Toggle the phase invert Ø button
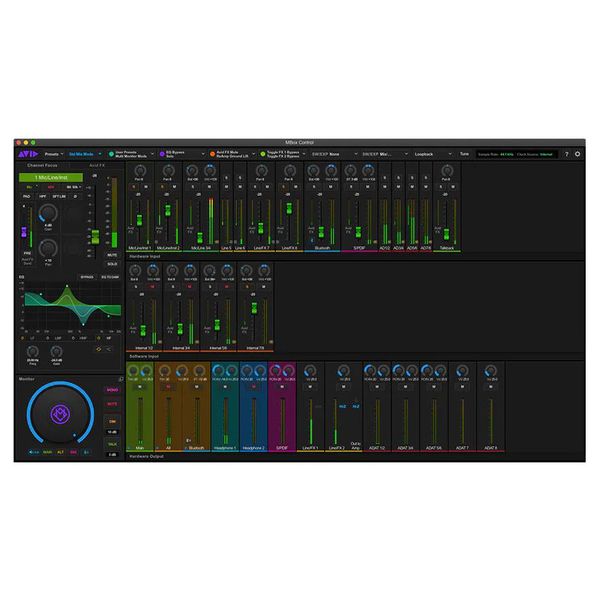Image resolution: width=600 pixels, height=600 pixels. [x=75, y=196]
